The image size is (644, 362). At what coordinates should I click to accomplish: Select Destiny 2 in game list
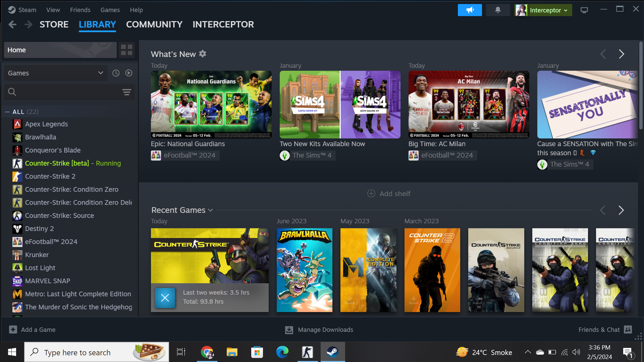39,229
